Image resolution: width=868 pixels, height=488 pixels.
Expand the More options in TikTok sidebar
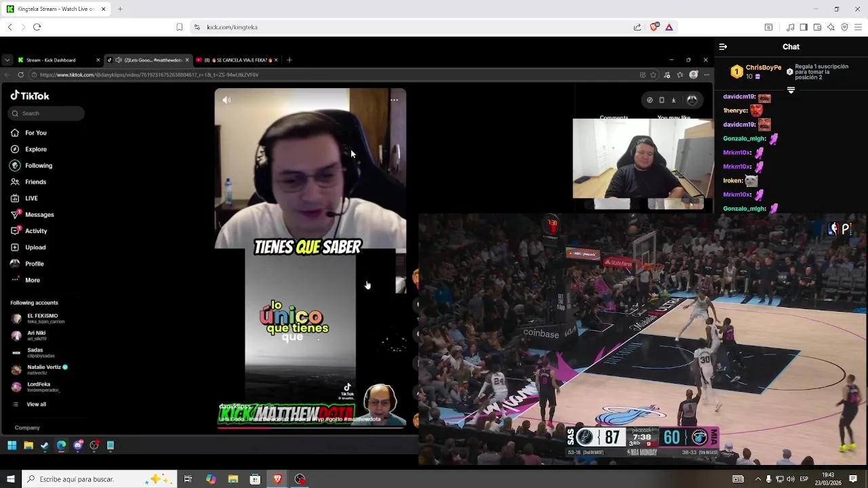pyautogui.click(x=25, y=280)
